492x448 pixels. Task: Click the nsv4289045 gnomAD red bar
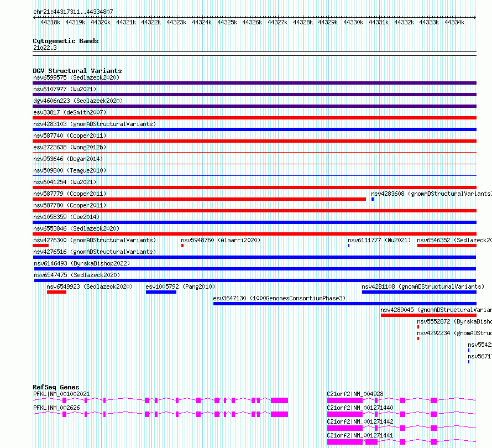[x=428, y=315]
